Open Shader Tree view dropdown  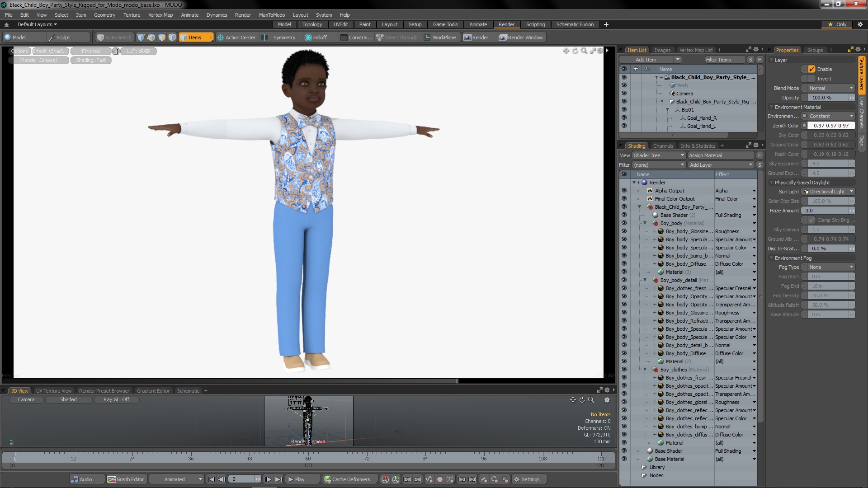click(659, 155)
